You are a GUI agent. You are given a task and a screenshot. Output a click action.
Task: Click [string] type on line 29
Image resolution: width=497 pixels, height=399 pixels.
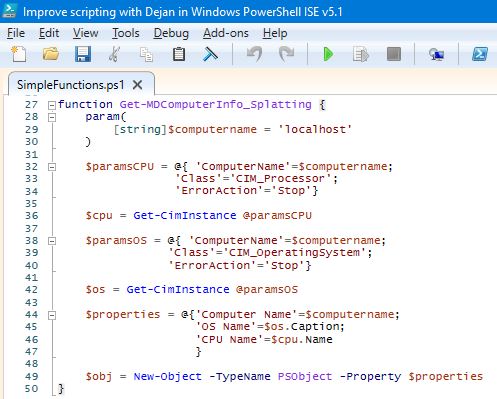pyautogui.click(x=140, y=129)
